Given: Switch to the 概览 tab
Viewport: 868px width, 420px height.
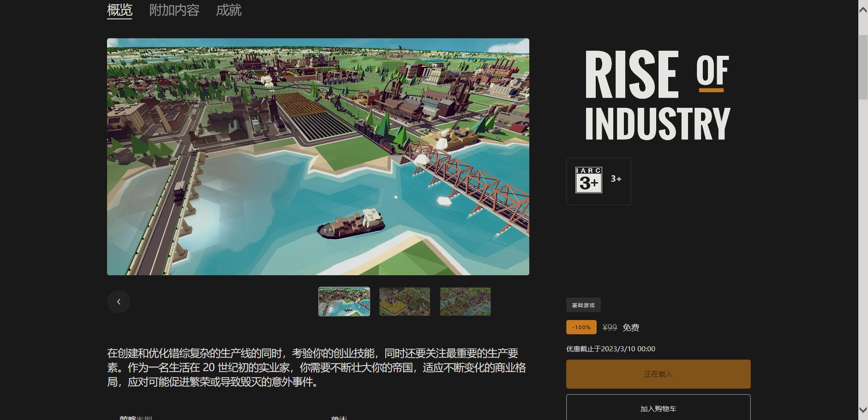Looking at the screenshot, I should pyautogui.click(x=120, y=10).
